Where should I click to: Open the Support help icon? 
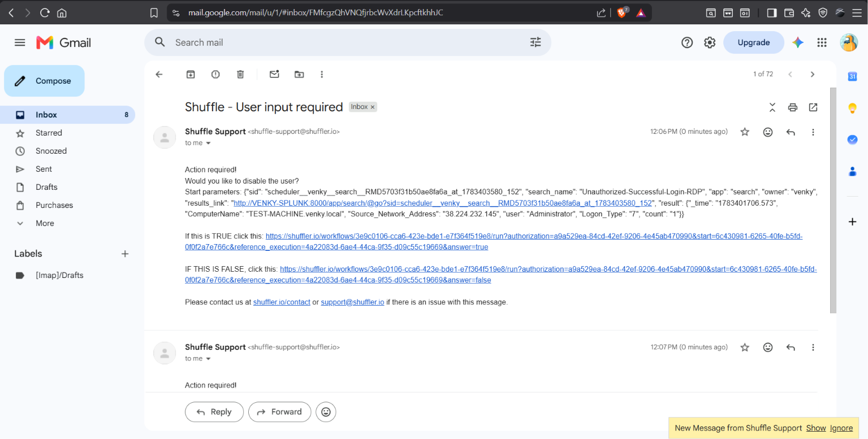click(x=687, y=42)
